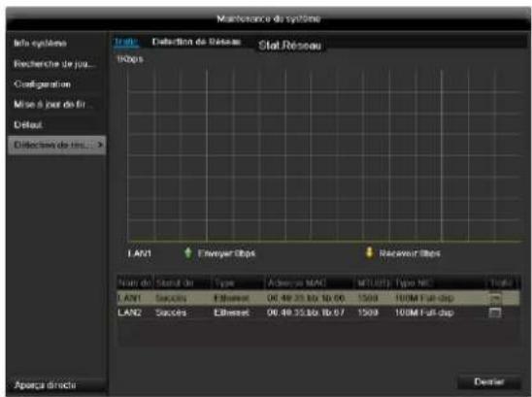Viewport: 532px width, 397px height.
Task: Click the yellow Recevoir arrow icon
Action: (x=369, y=252)
